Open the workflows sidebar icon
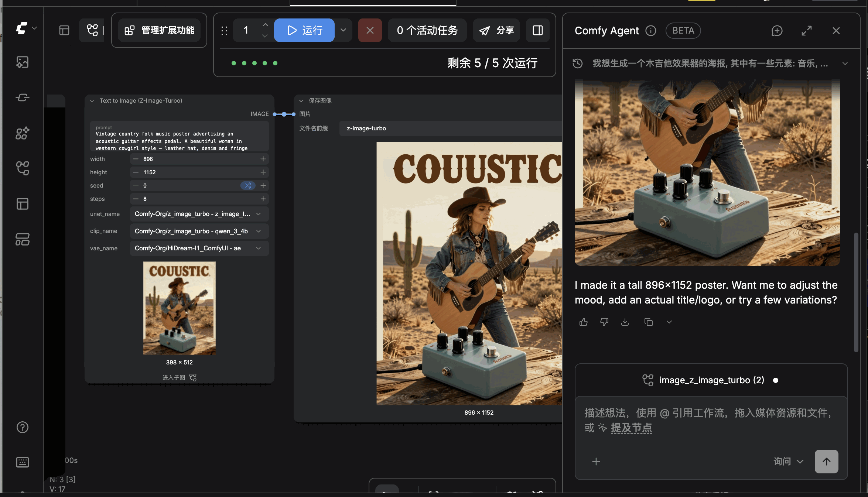 click(23, 168)
